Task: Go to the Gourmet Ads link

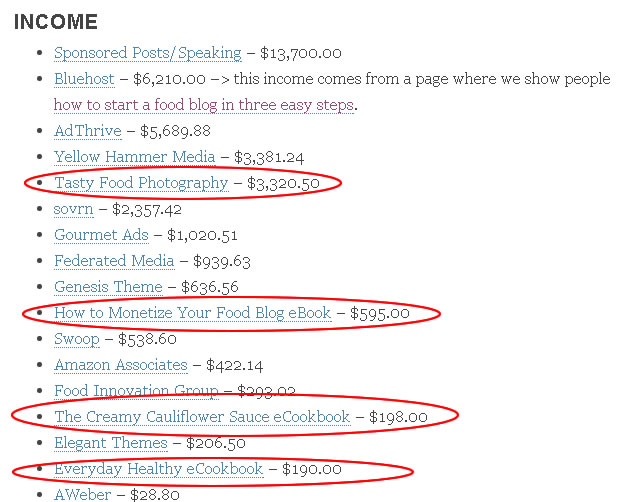Action: point(101,235)
